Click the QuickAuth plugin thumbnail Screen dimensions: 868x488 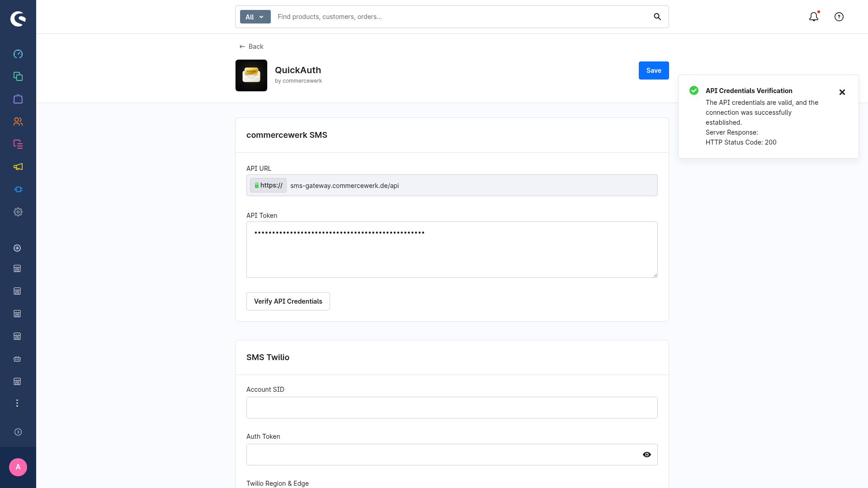251,75
